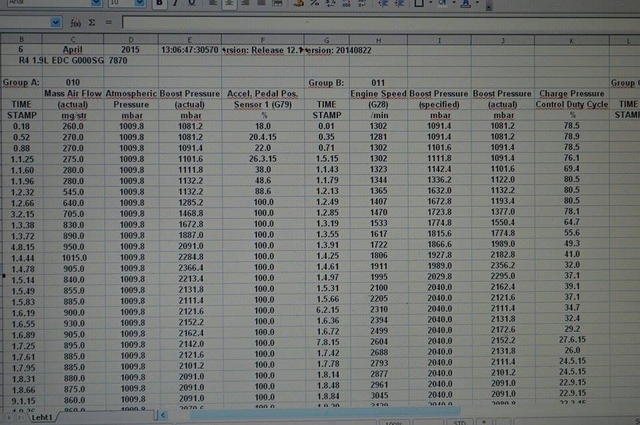Select cell with engine speed 3045
Image resolution: width=640 pixels, height=425 pixels.
(x=378, y=395)
